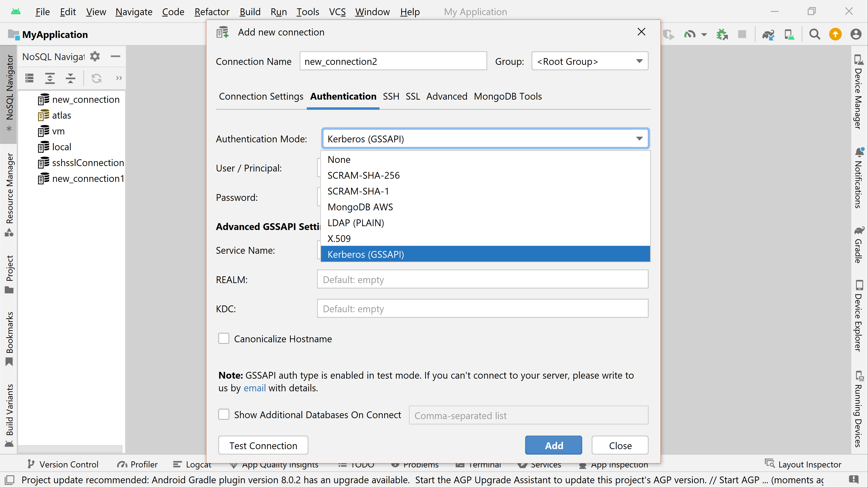Click into the REALM input field

click(482, 279)
